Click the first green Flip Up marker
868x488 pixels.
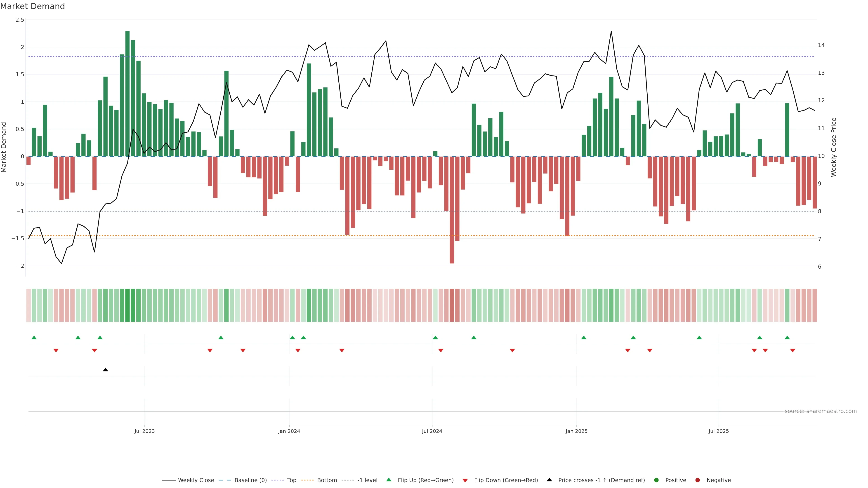pos(34,338)
